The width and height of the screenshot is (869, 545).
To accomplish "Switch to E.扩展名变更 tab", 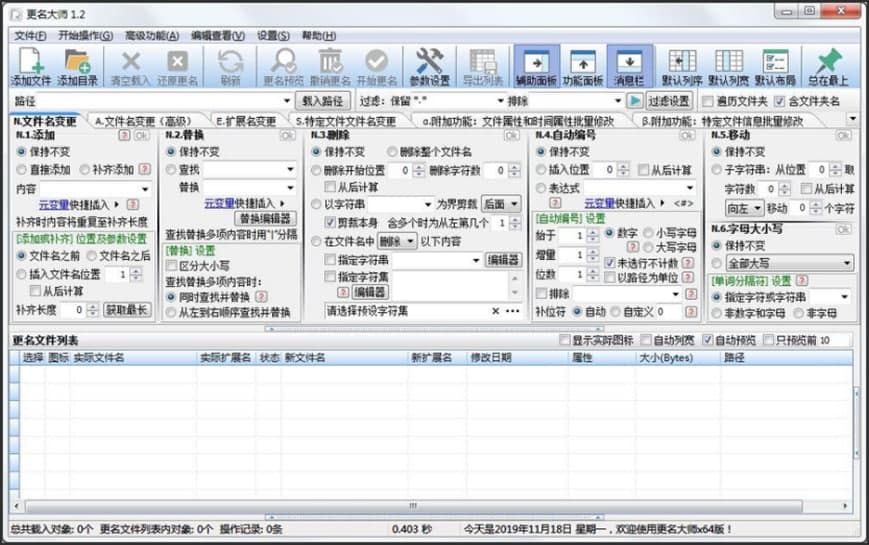I will point(246,121).
